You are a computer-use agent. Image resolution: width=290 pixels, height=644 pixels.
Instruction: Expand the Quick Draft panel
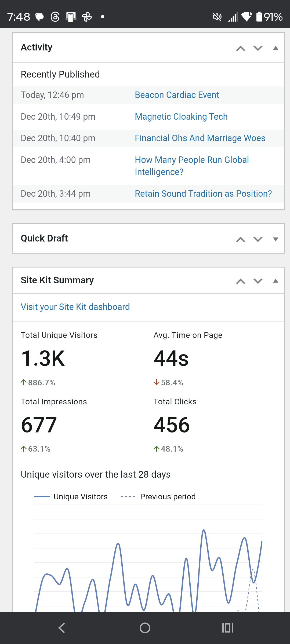[275, 239]
